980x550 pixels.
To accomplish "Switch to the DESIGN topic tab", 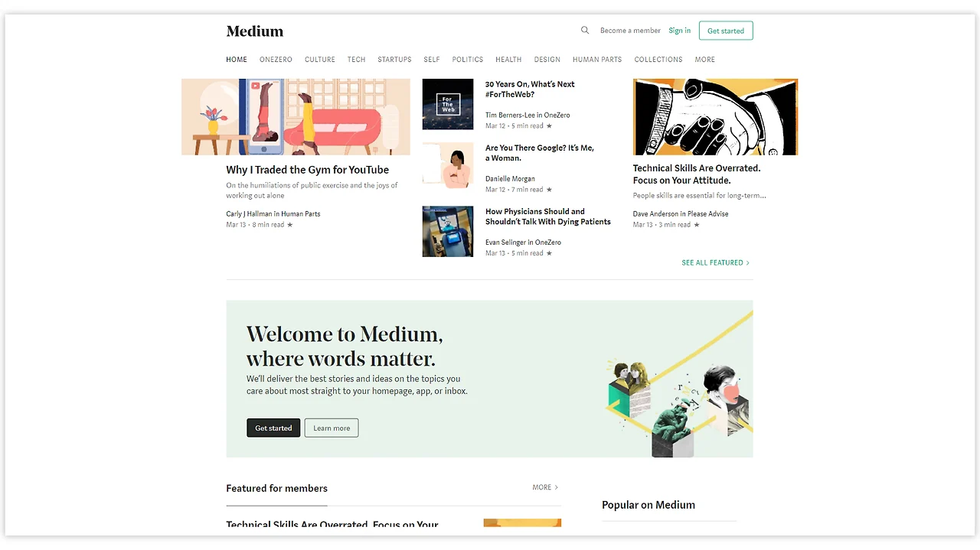I will 547,60.
